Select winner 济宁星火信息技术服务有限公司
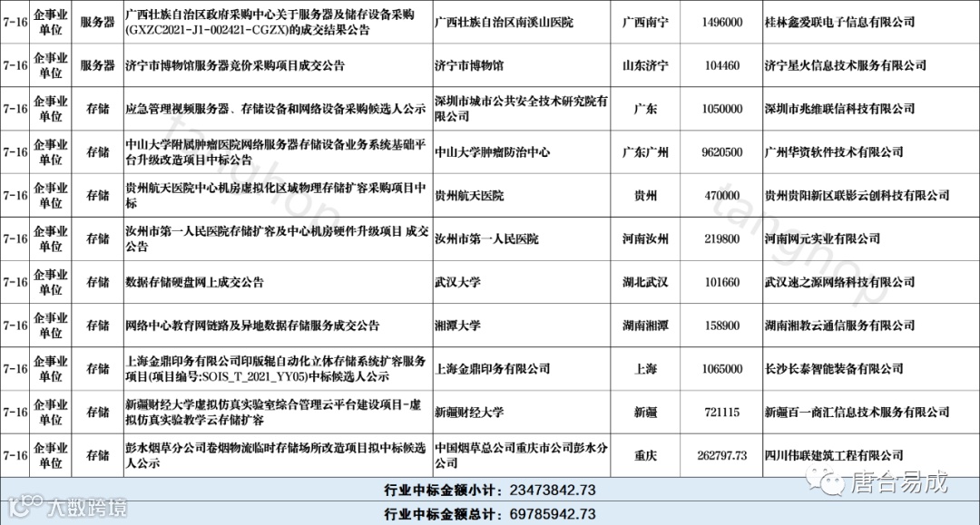 coord(845,65)
